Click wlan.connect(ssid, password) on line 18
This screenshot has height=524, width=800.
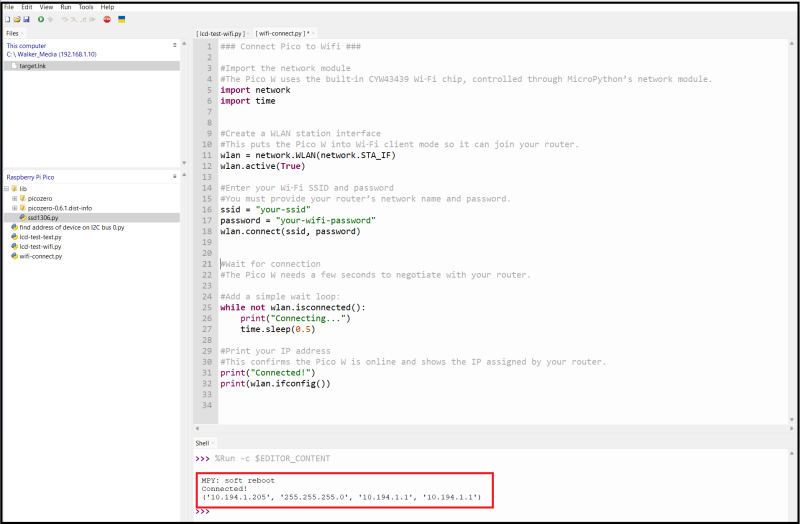290,232
